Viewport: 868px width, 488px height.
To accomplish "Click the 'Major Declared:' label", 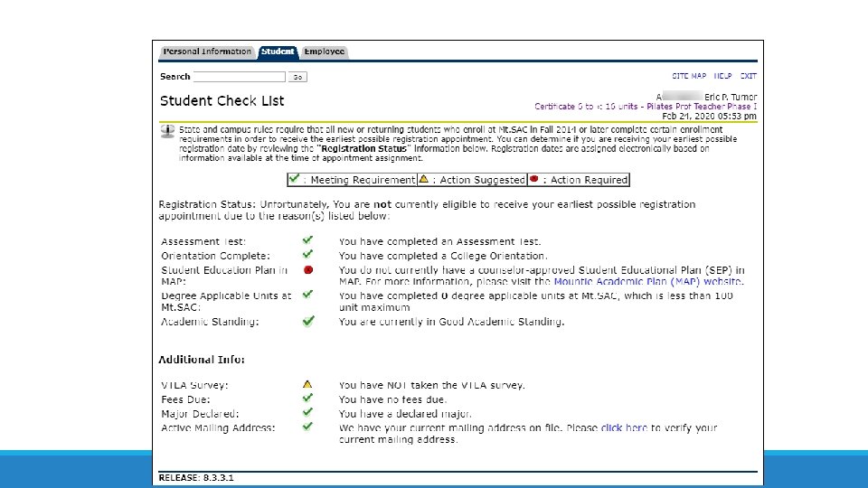I will pyautogui.click(x=200, y=414).
